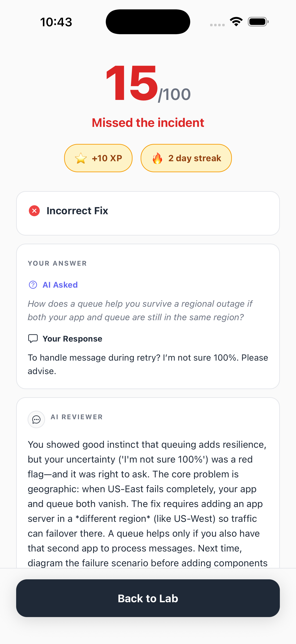
Task: Select the AI Asked label
Action: (x=60, y=285)
